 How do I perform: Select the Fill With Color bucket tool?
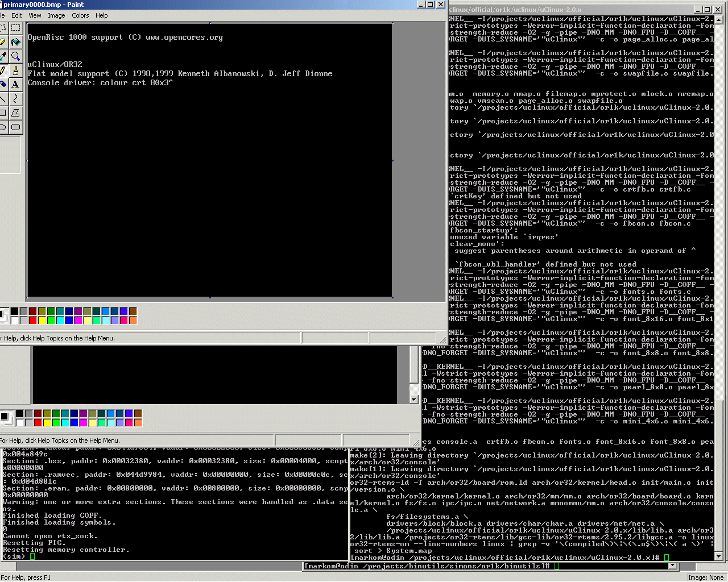click(15, 42)
